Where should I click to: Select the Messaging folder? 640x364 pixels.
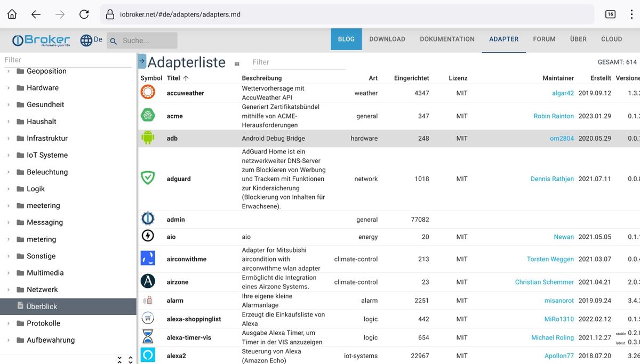coord(45,222)
